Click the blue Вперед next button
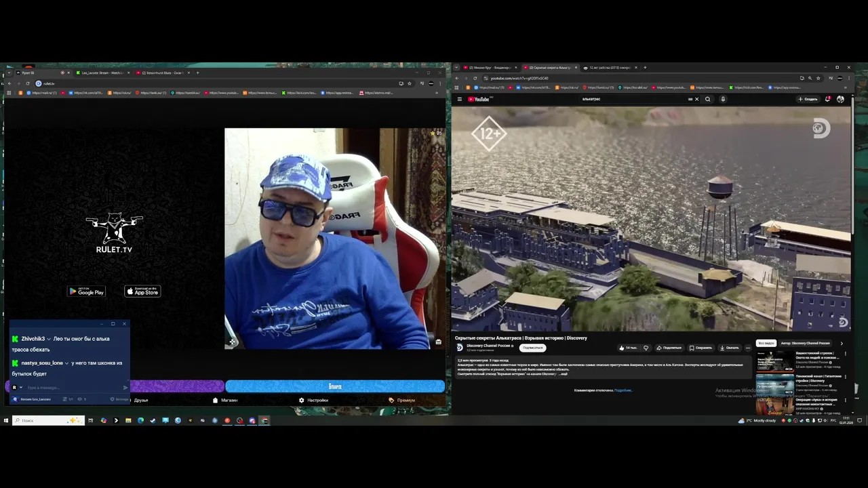Image resolution: width=868 pixels, height=488 pixels. [x=335, y=386]
